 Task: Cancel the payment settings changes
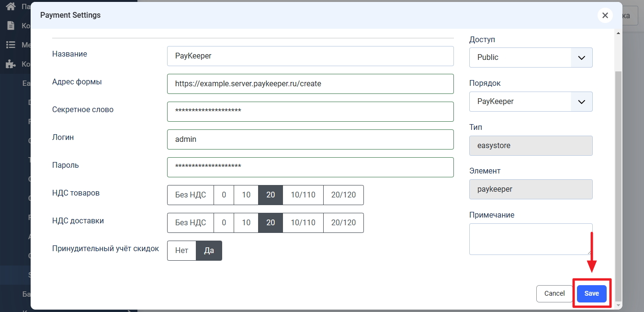(554, 293)
